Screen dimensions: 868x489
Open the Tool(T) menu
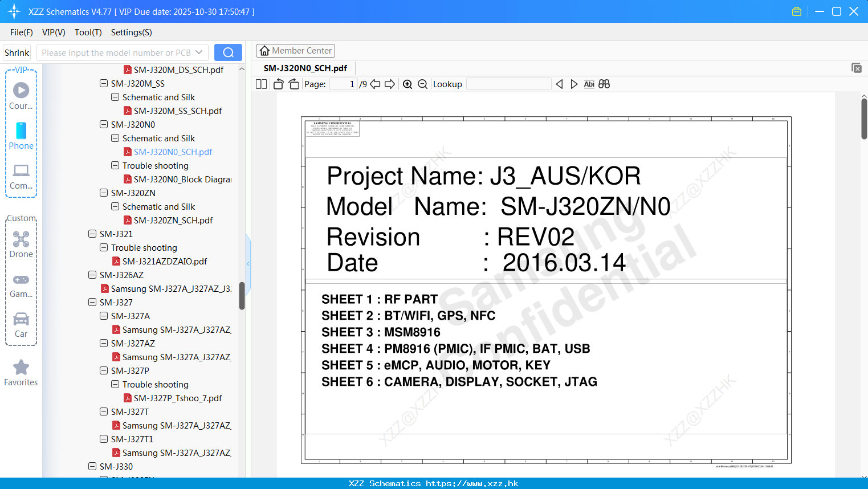88,32
